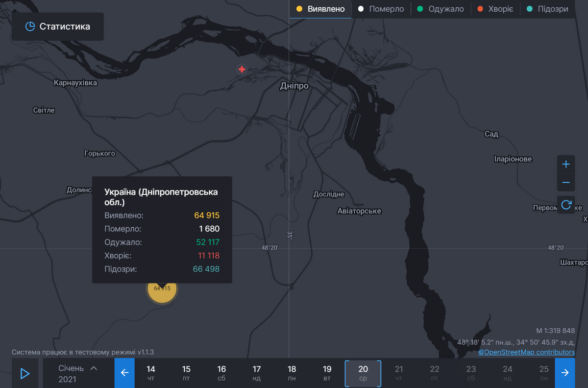The width and height of the screenshot is (588, 388).
Task: Click the Дослідне map label
Action: (x=329, y=194)
